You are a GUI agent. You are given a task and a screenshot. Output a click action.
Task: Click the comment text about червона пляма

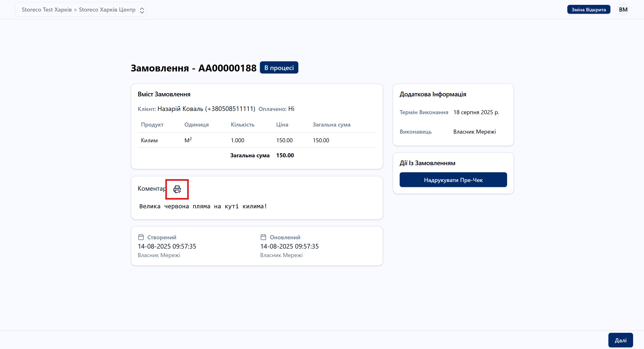click(203, 206)
